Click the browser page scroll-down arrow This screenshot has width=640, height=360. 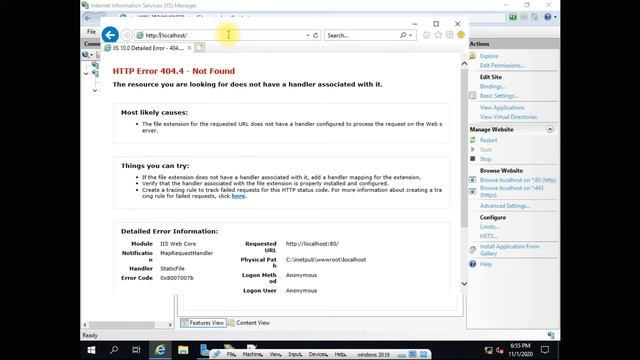[x=464, y=284]
